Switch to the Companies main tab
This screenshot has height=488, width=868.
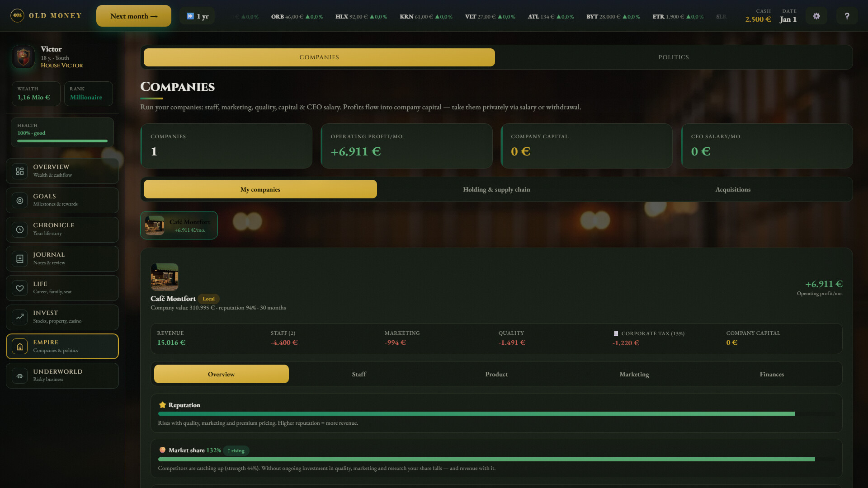[x=319, y=57]
